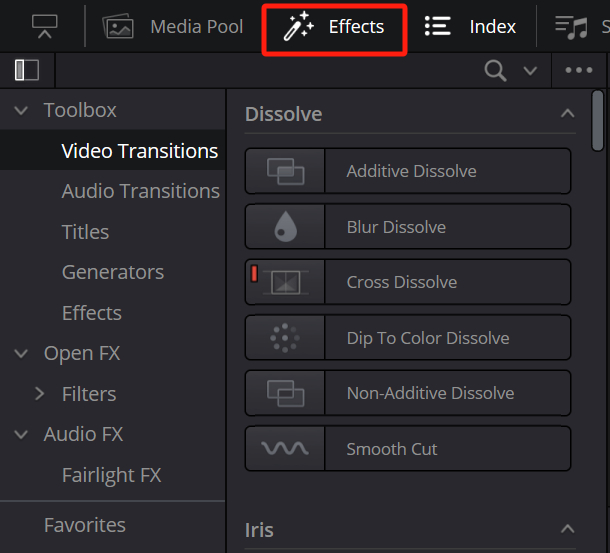
Task: Click the Dip To Color Dissolve icon
Action: pyautogui.click(x=285, y=338)
